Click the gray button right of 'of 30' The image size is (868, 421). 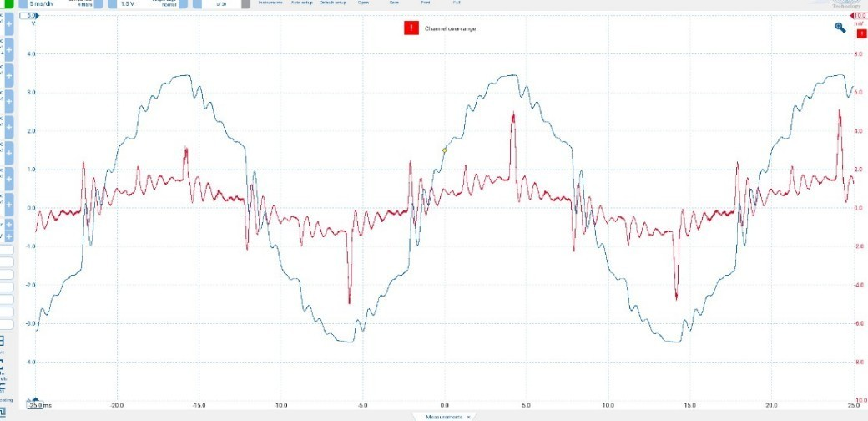246,3
